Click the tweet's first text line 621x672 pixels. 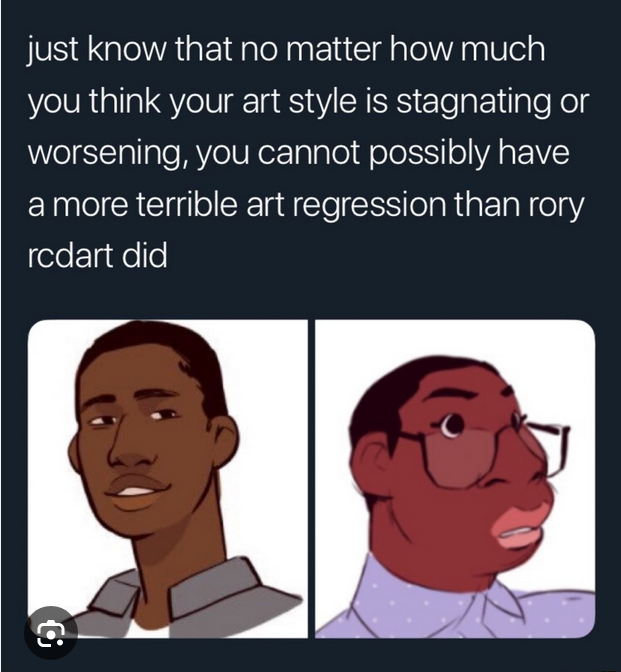coord(286,50)
